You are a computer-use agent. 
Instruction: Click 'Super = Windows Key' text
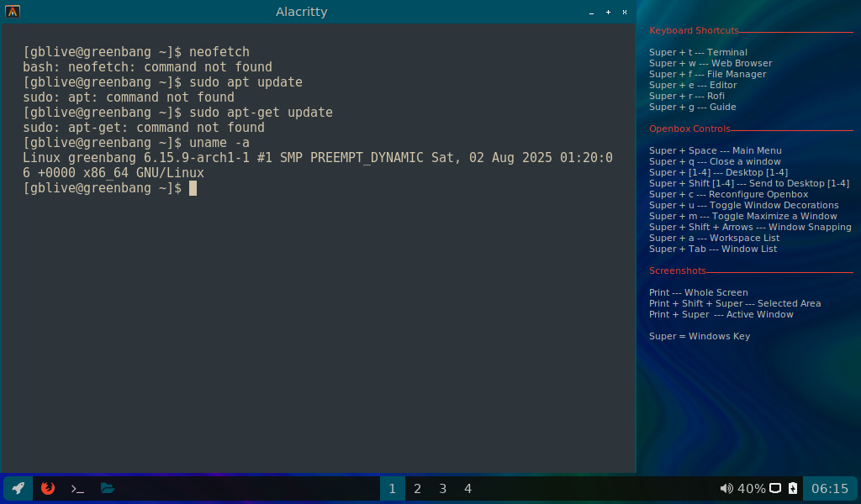point(700,337)
